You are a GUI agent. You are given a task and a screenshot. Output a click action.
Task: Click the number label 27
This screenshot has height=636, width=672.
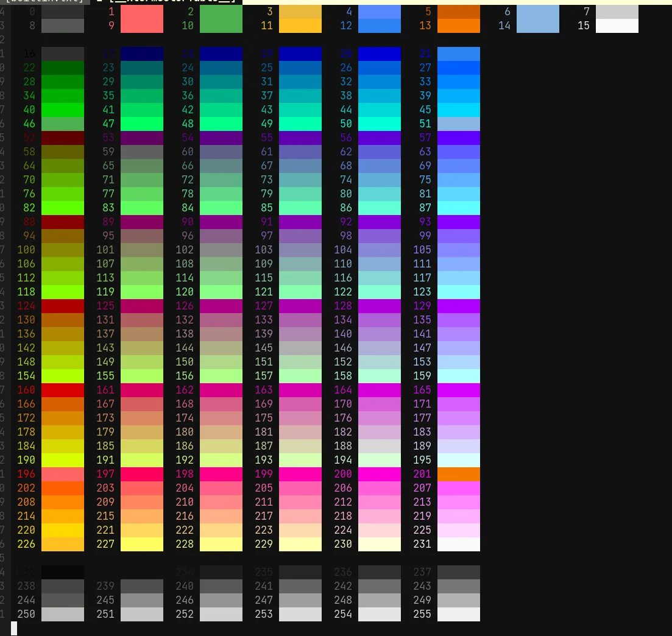click(425, 68)
